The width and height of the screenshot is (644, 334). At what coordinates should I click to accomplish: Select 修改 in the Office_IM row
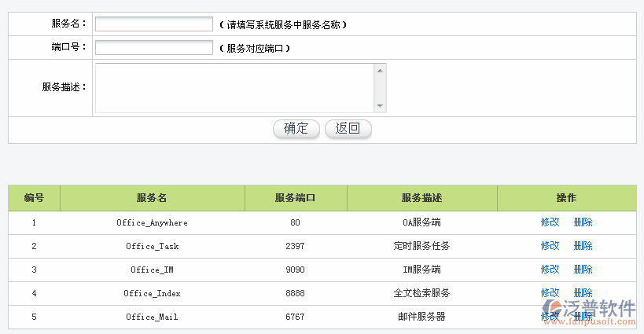[x=550, y=270]
